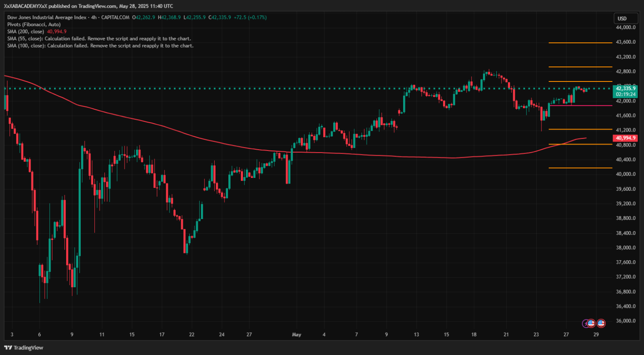
Task: Open the USD currency selector
Action: click(x=622, y=18)
